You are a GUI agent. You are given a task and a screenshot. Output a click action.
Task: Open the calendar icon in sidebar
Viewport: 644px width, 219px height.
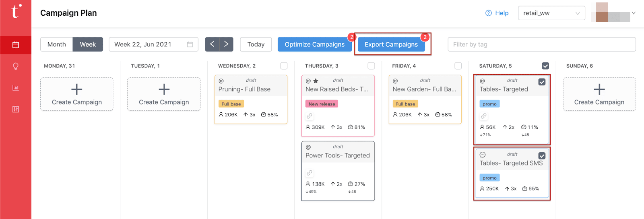point(16,45)
